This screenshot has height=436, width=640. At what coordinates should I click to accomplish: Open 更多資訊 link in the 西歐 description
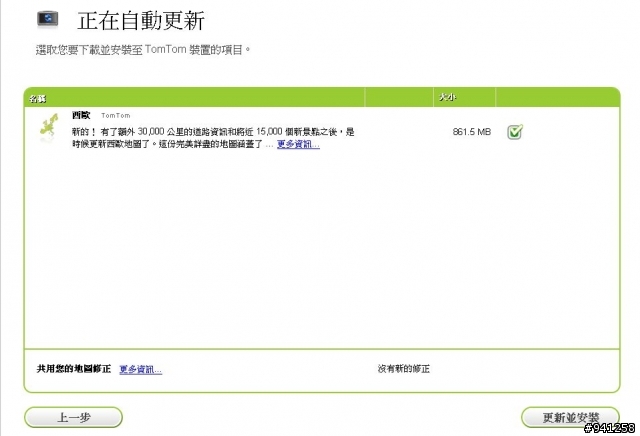(298, 144)
